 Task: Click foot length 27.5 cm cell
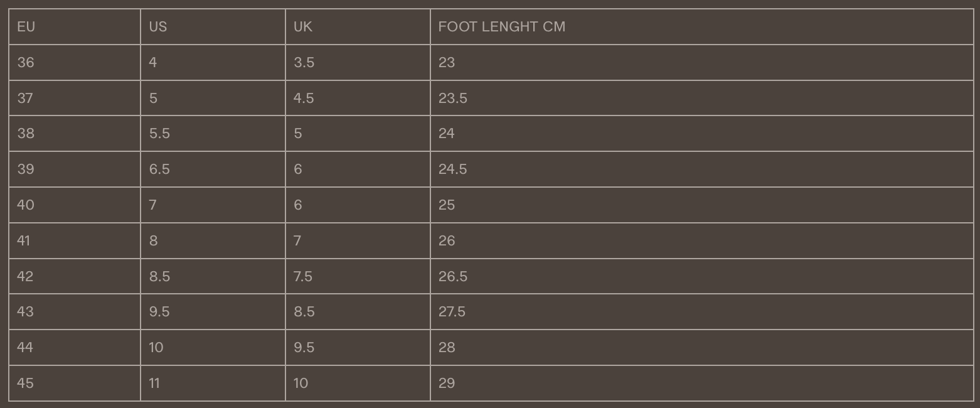[x=452, y=312]
